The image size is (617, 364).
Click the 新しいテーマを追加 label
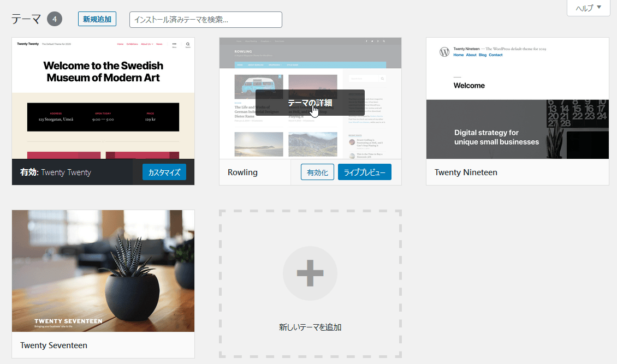[310, 327]
